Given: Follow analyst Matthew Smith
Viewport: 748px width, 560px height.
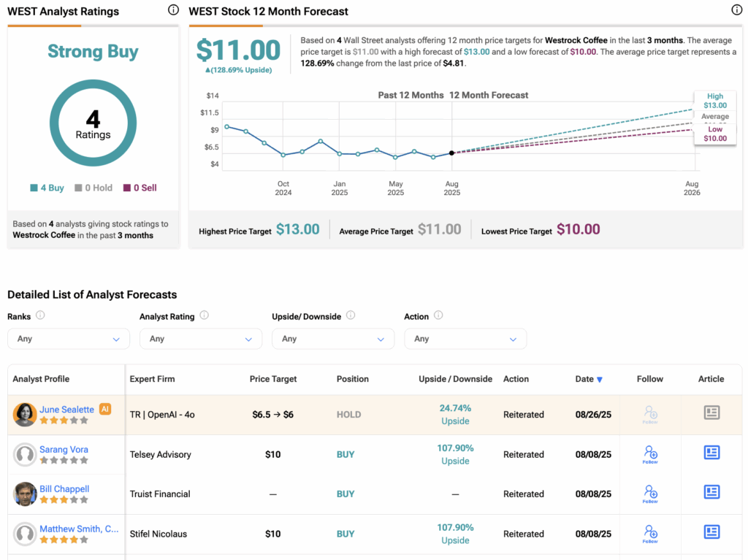Looking at the screenshot, I should pos(650,533).
